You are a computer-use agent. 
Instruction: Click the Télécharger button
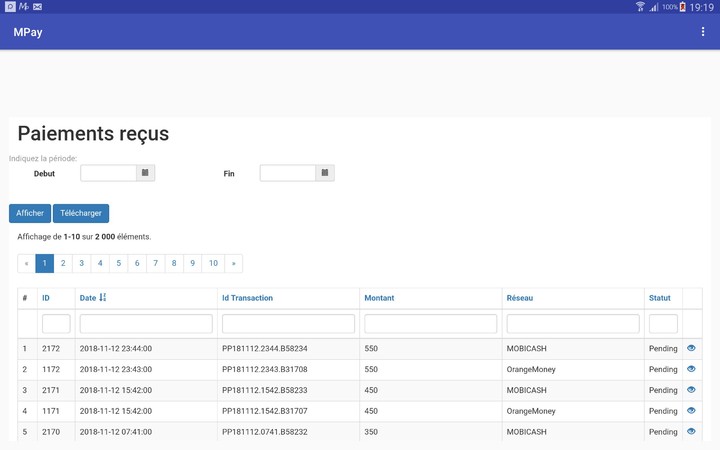tap(81, 213)
